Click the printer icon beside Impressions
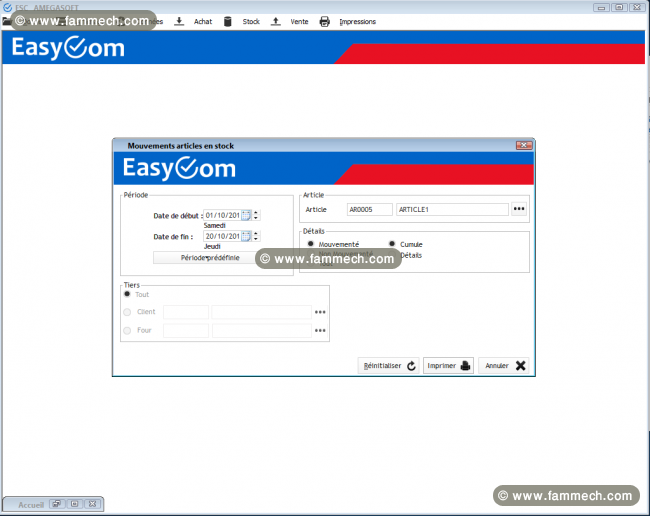 (x=325, y=22)
